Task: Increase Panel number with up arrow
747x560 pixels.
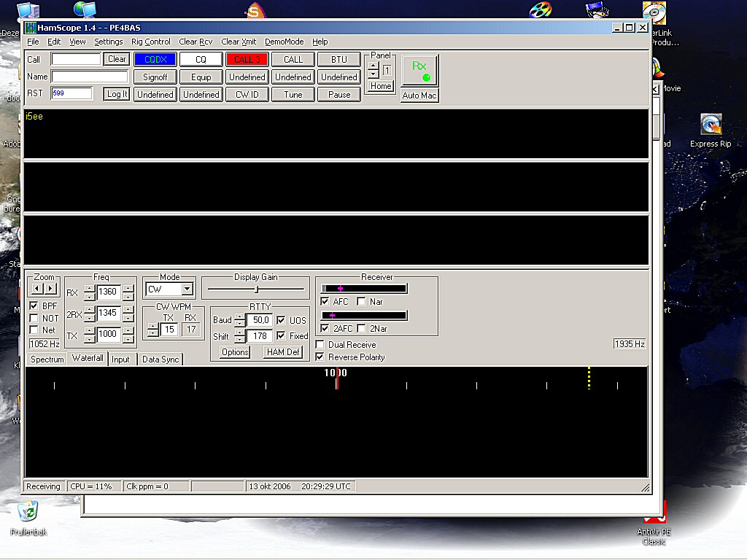Action: click(373, 66)
